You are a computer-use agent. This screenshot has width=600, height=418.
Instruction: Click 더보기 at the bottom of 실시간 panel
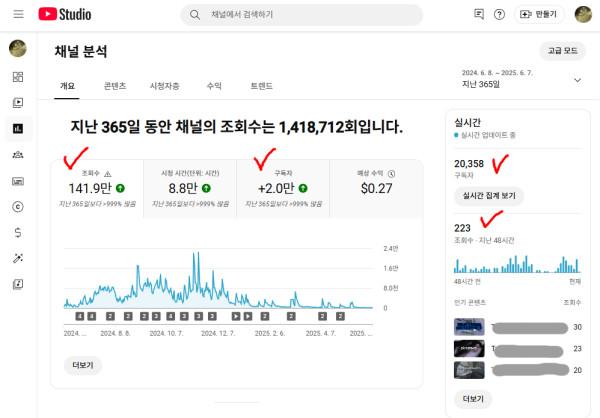(x=473, y=399)
